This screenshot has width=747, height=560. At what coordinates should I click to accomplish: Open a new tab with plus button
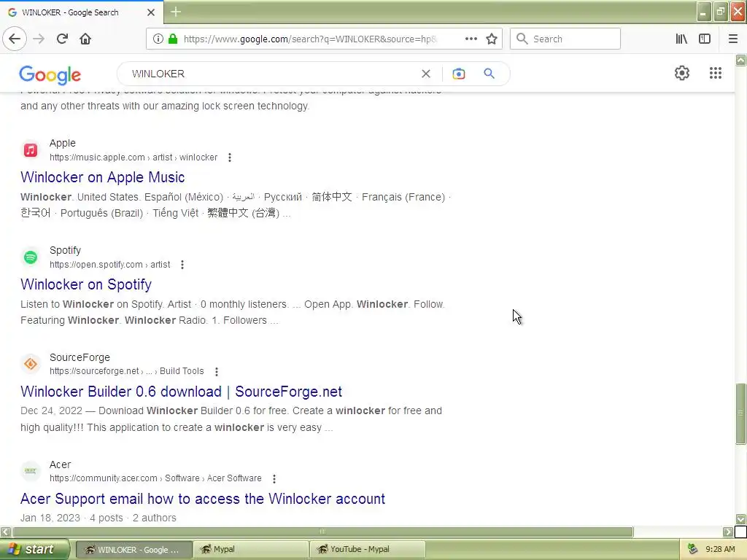175,12
